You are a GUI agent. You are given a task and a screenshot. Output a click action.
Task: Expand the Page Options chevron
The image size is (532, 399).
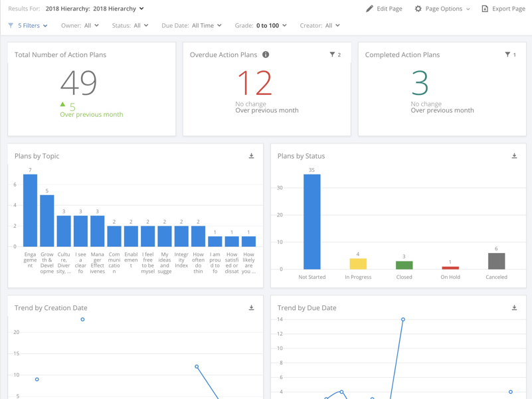pos(468,9)
